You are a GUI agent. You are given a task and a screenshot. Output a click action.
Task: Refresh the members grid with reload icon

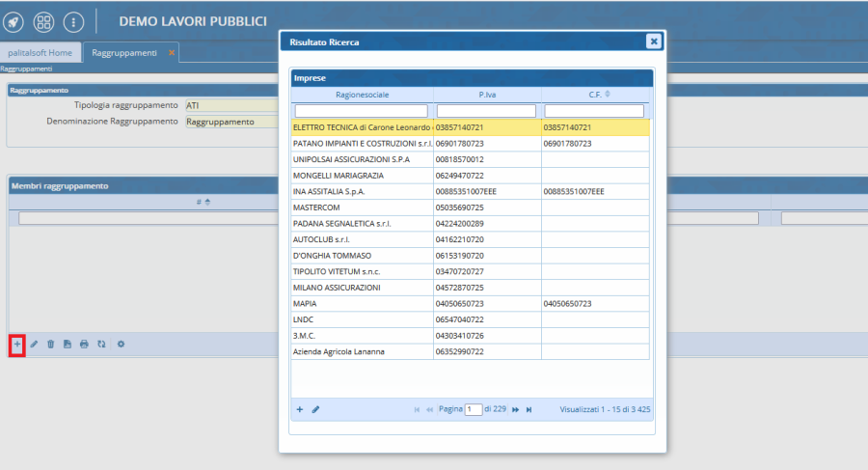pos(100,344)
